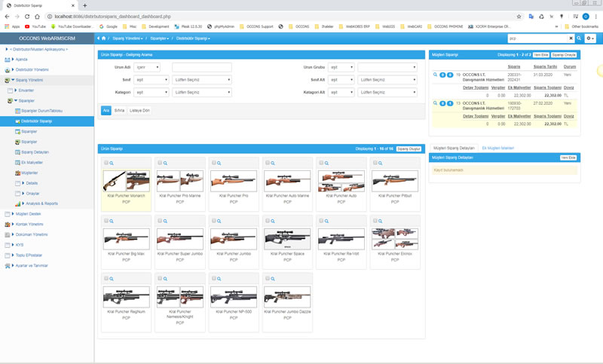The image size is (603, 364).
Task: Tick checkbox for Kral Puncher Pitbull
Action: [x=375, y=163]
